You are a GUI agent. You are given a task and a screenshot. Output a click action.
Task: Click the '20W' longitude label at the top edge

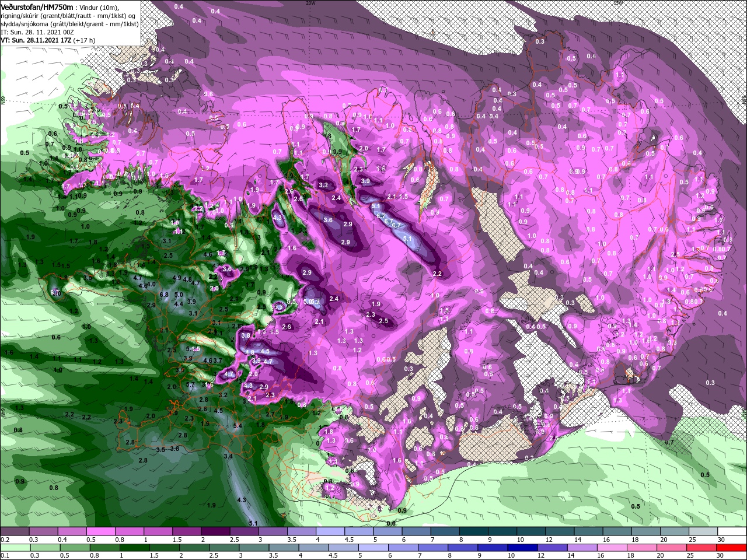point(310,3)
